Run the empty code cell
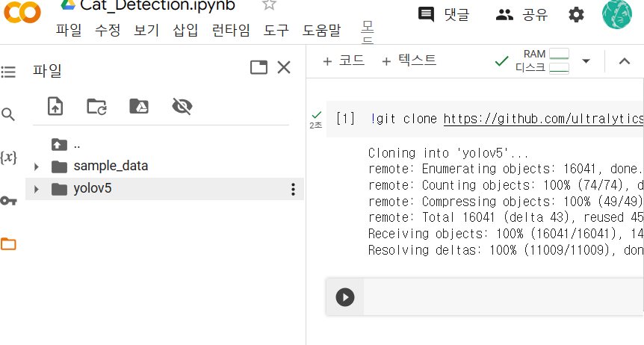Image resolution: width=644 pixels, height=345 pixels. coord(345,297)
